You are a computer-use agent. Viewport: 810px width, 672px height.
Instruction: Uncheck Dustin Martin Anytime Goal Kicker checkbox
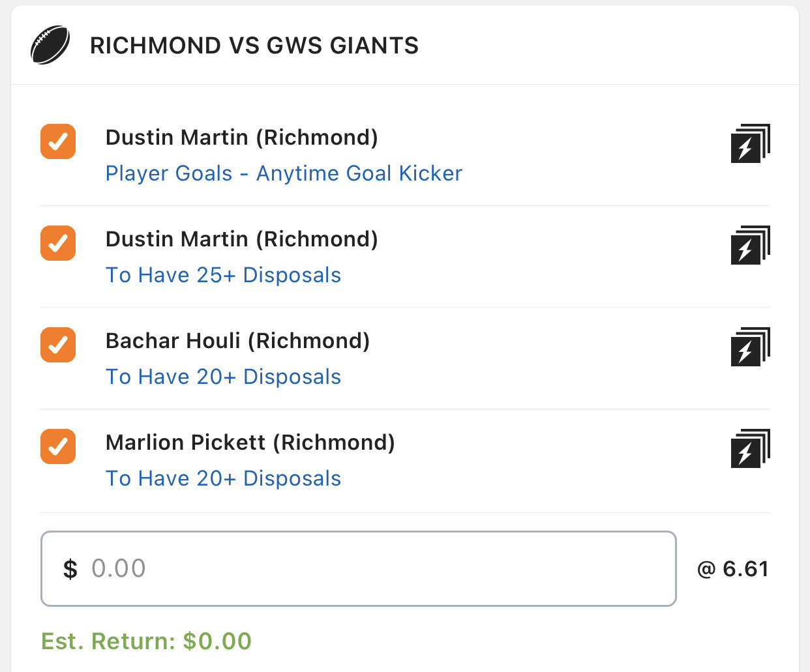tap(58, 141)
